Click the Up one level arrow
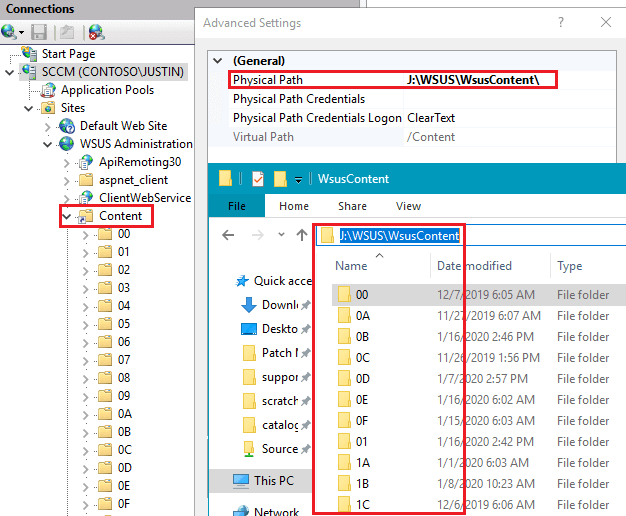The image size is (626, 516). [302, 235]
